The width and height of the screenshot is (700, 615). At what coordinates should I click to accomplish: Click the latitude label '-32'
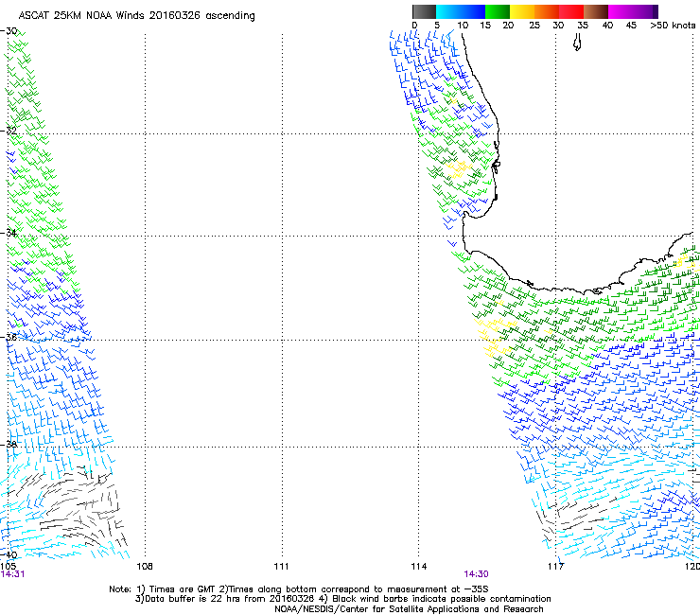[9, 131]
